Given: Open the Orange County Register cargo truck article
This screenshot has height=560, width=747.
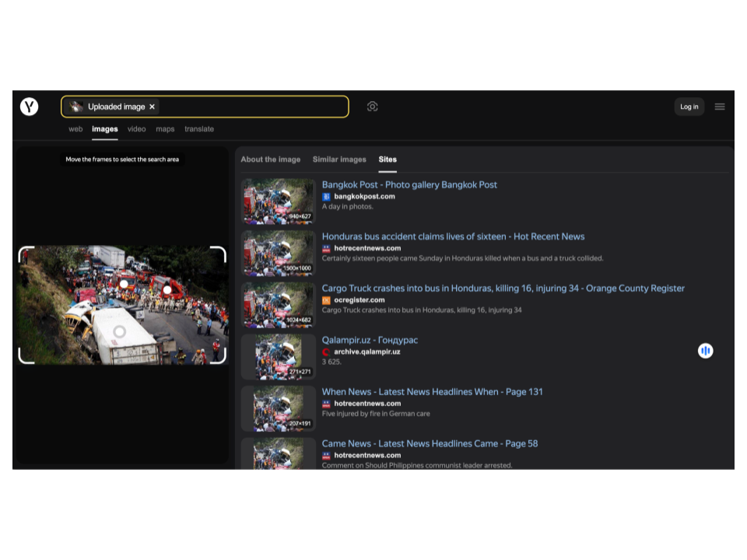Looking at the screenshot, I should pyautogui.click(x=503, y=289).
